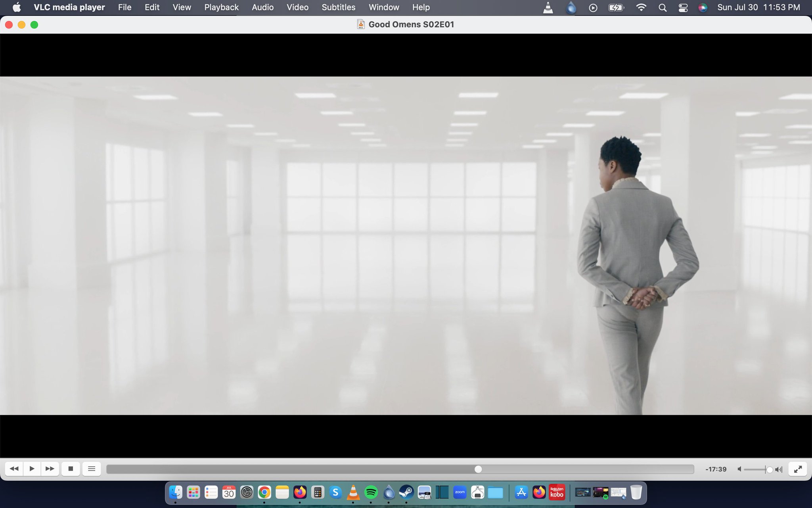The height and width of the screenshot is (508, 812).
Task: Show the playlist using the list icon
Action: click(x=92, y=469)
